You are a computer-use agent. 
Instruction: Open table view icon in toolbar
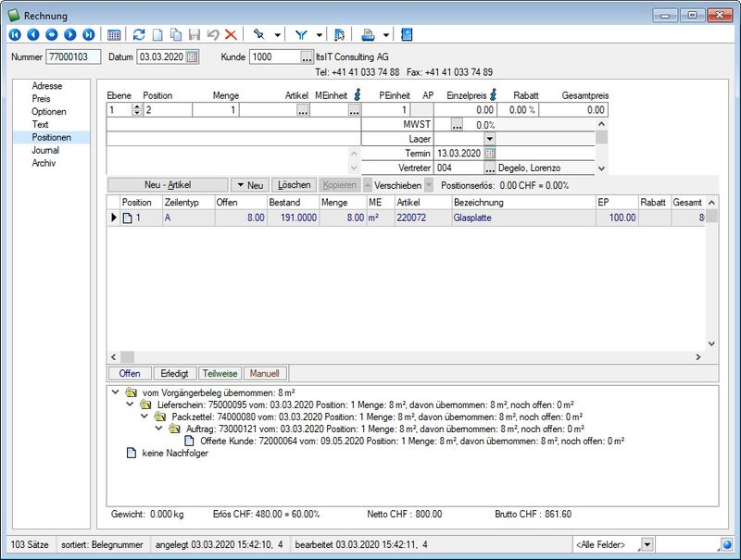[x=114, y=35]
